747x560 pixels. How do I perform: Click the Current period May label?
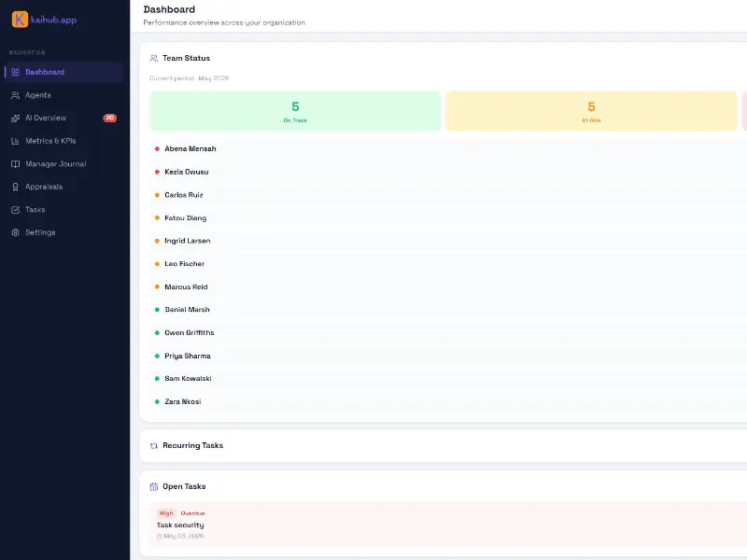pyautogui.click(x=189, y=78)
